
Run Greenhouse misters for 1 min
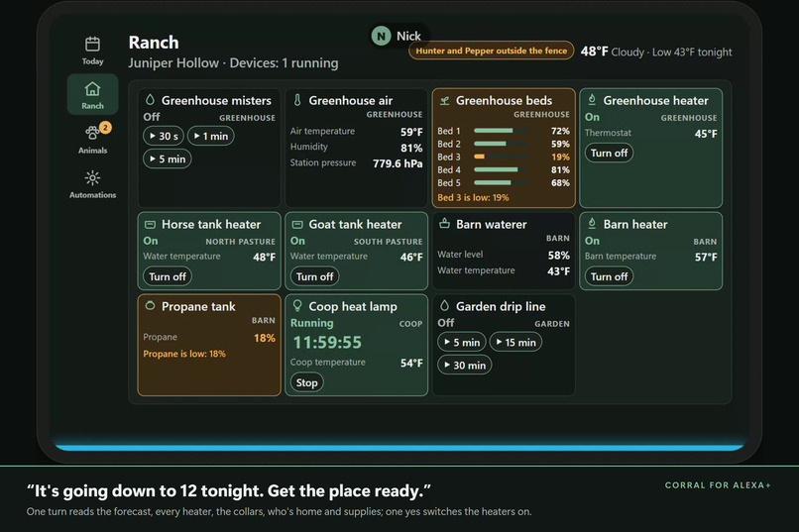(210, 136)
